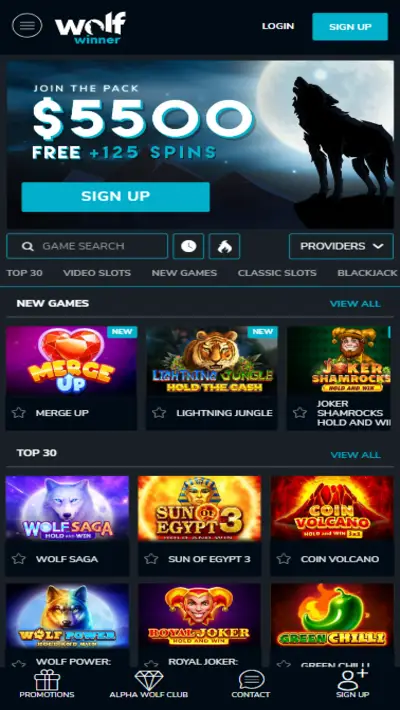Open the Coin Volcano game thumbnail
The height and width of the screenshot is (710, 400).
point(332,508)
